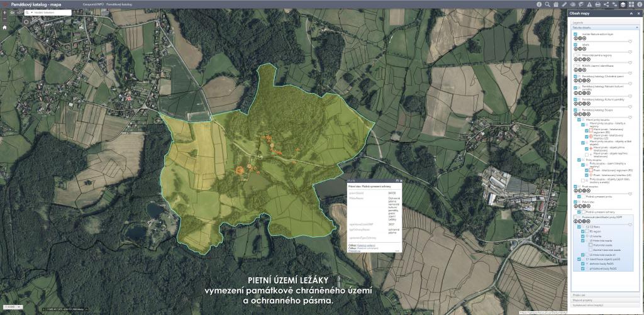Screen dimensions: 644x315
Task: Uncheck the first layer checkbox in layer list
Action: [575, 34]
